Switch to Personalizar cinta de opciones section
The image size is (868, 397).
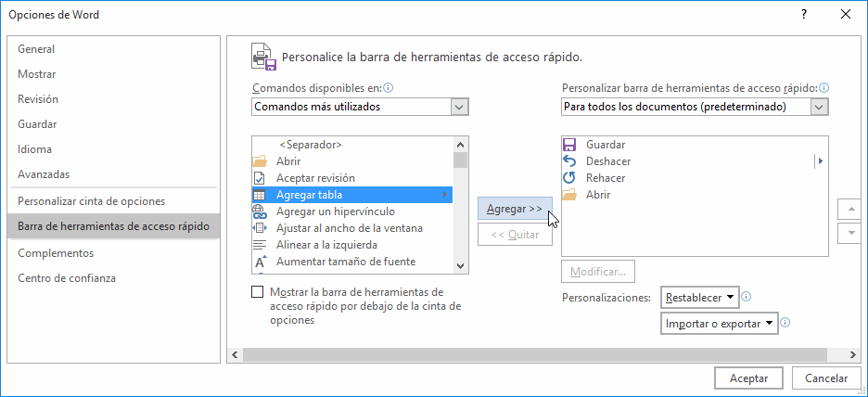[91, 201]
